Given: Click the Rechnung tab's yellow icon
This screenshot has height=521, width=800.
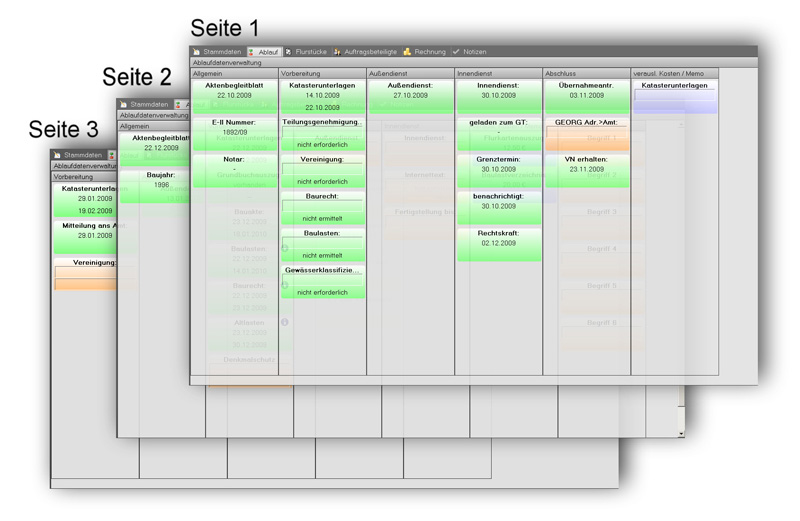Looking at the screenshot, I should pyautogui.click(x=408, y=52).
